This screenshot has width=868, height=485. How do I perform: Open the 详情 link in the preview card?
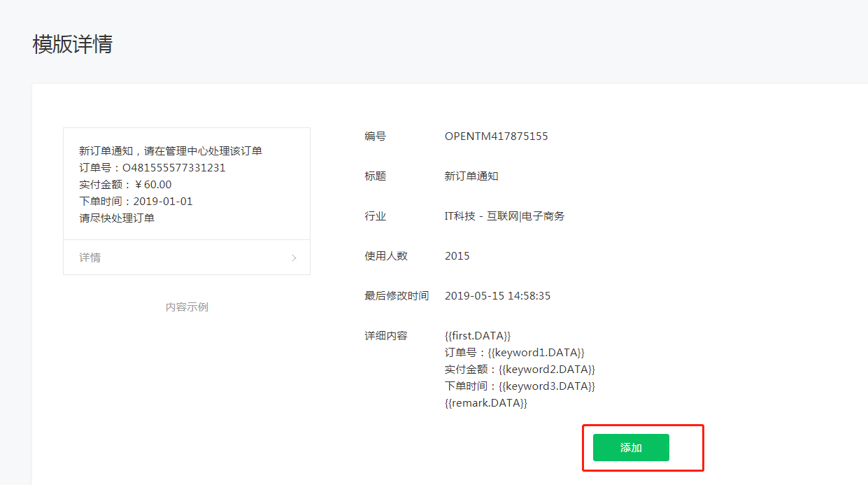(90, 258)
